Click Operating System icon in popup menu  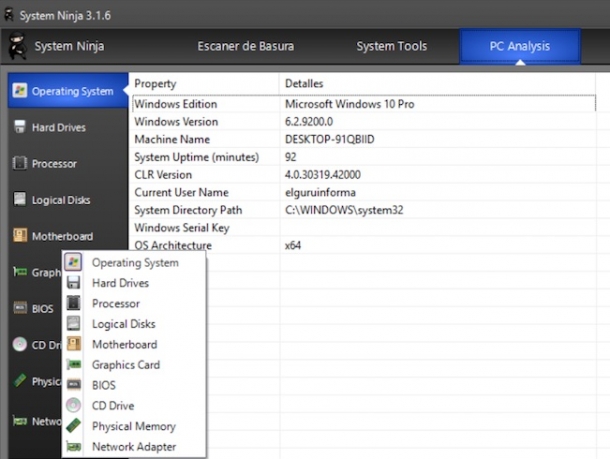74,262
